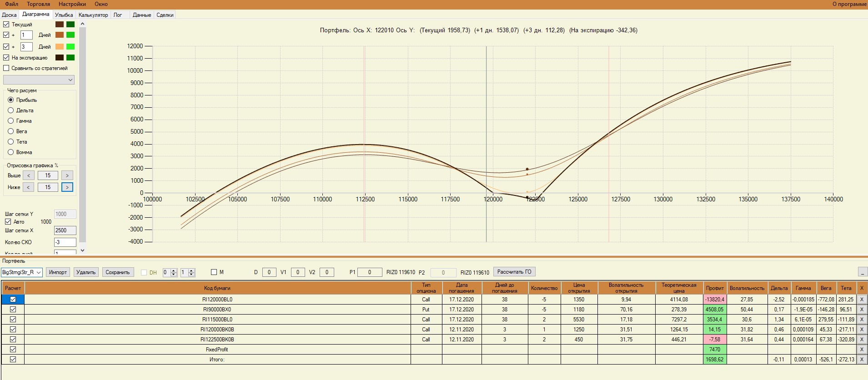Open the 'Лог' tab
Image resolution: width=868 pixels, height=380 pixels.
118,15
